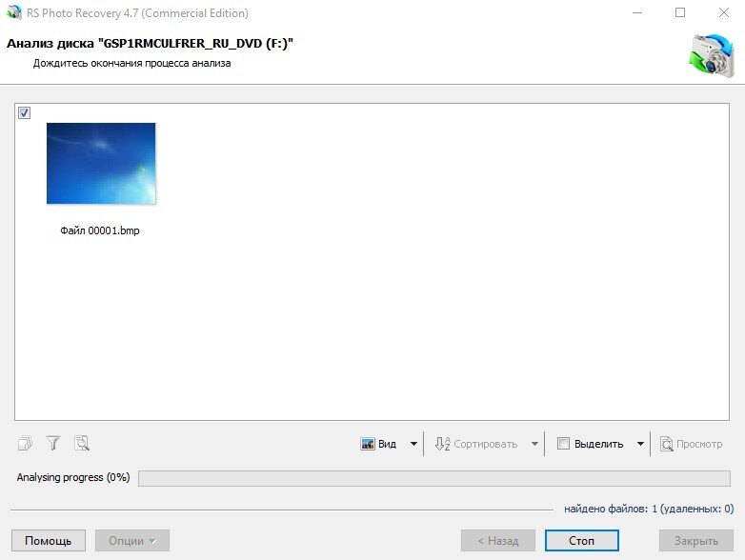Click the Вид label
This screenshot has width=745, height=560.
pos(387,444)
